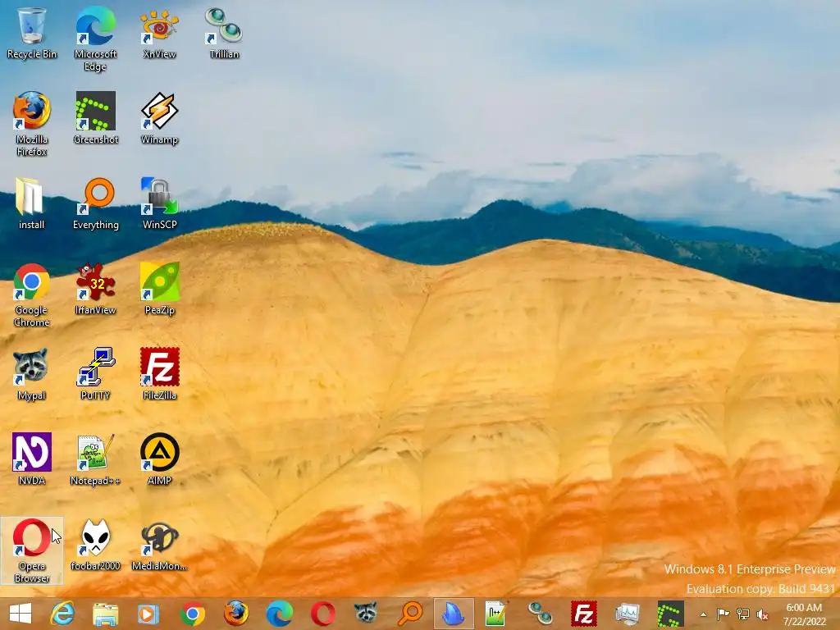Show hidden tray icons arrow
This screenshot has height=630, width=840.
(x=703, y=614)
